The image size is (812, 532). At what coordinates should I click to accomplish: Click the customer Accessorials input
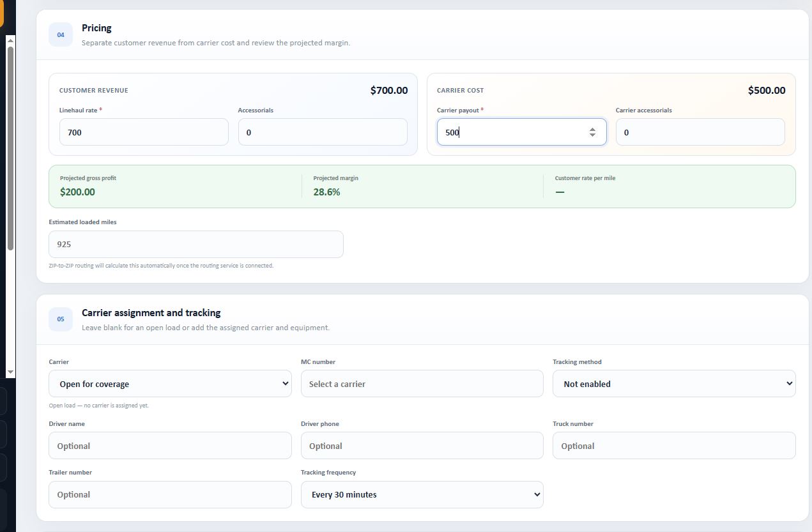[323, 132]
